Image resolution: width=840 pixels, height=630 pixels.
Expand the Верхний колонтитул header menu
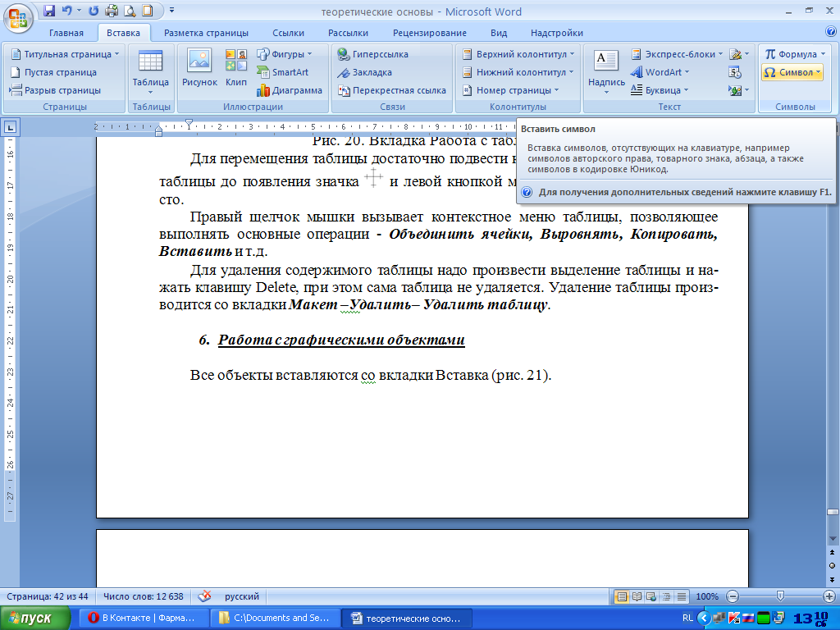pos(518,54)
